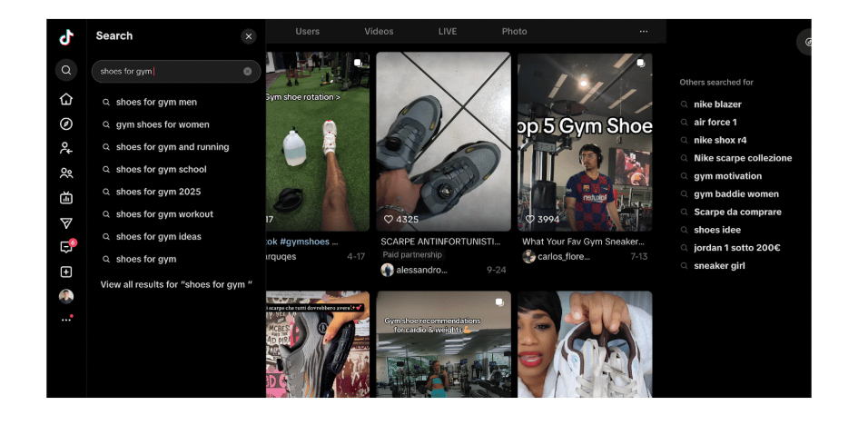Click the Upload plus icon
This screenshot has height=425, width=868.
click(x=66, y=272)
